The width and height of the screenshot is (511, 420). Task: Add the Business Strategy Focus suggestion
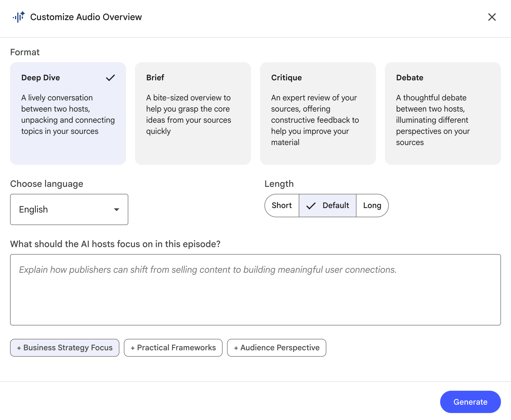coord(65,348)
